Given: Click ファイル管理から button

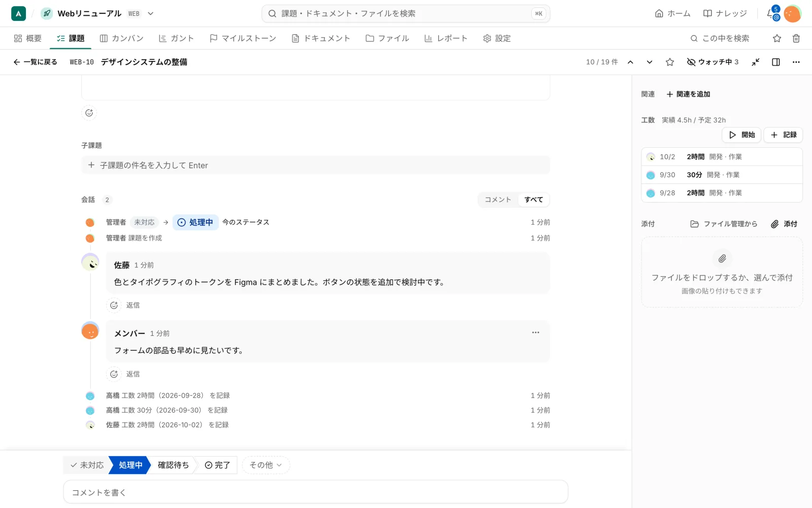Looking at the screenshot, I should coord(724,224).
